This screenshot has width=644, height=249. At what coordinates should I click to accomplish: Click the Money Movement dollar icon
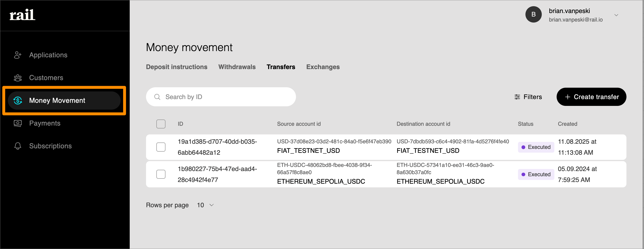(18, 101)
